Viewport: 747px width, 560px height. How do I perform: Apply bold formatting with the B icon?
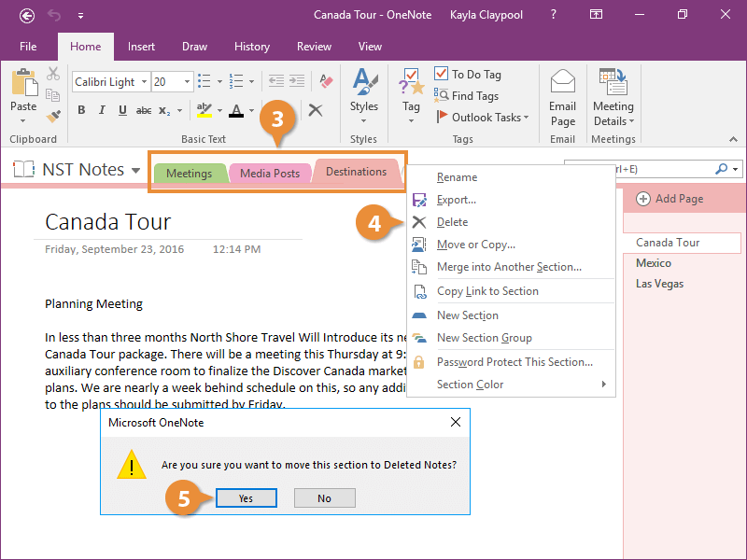pos(81,110)
